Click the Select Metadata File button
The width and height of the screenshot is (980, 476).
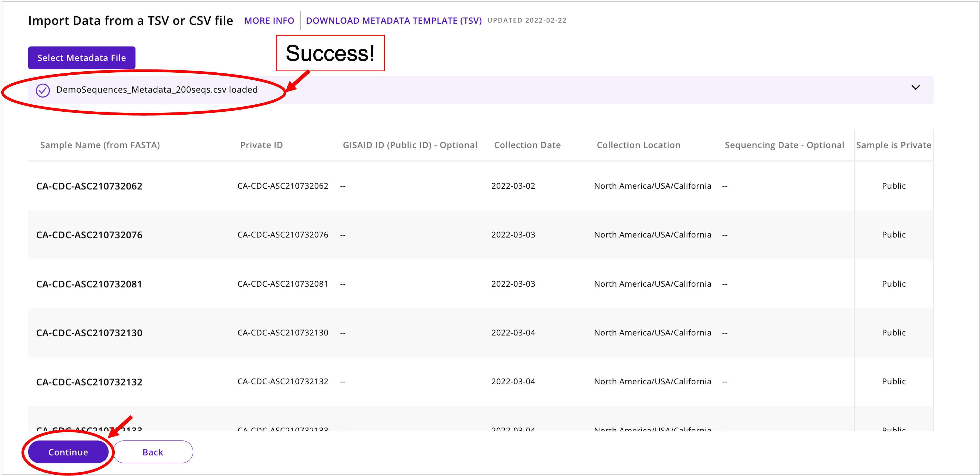tap(82, 58)
